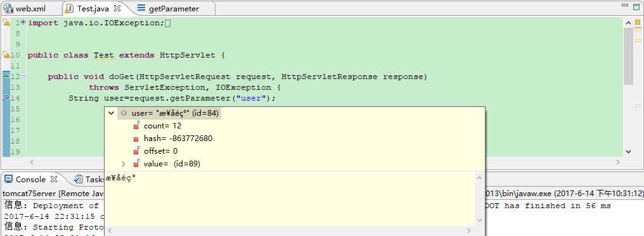Click the field icon beside hash

tap(136, 139)
